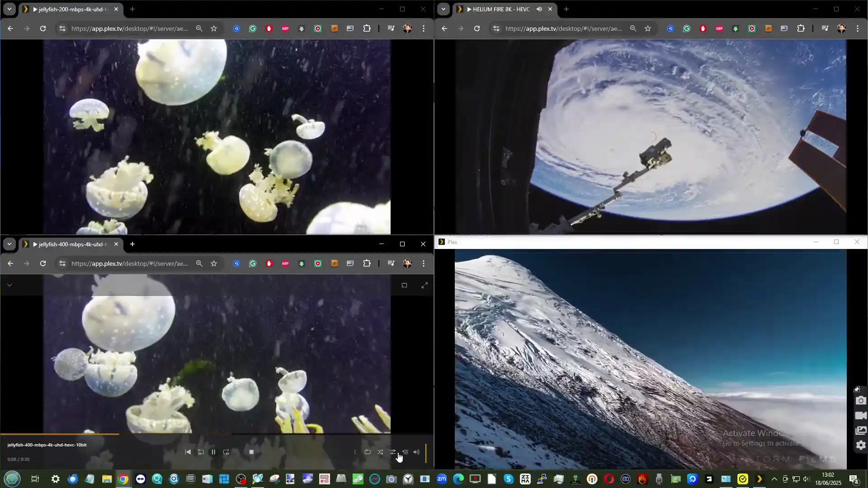Viewport: 868px width, 488px height.
Task: Open play queue list icon
Action: 406,452
